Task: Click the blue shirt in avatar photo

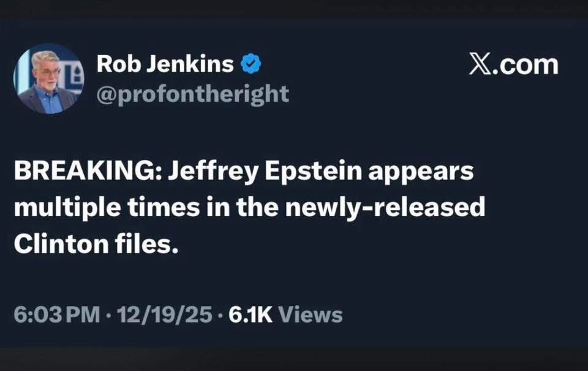Action: 50,100
